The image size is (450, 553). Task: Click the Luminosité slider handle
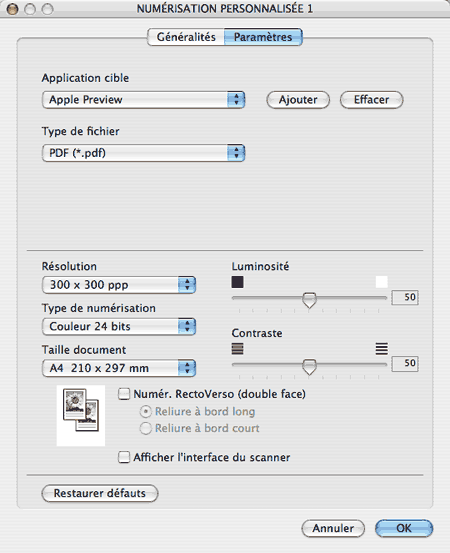pyautogui.click(x=309, y=300)
